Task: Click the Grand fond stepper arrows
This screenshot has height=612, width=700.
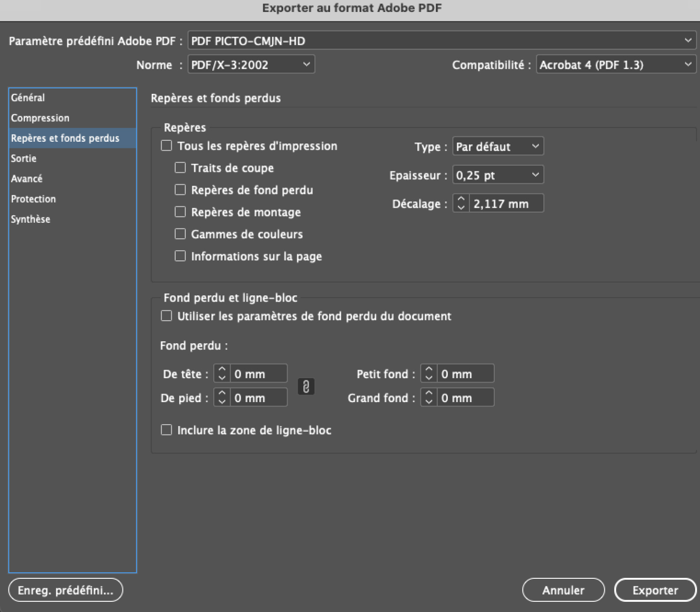Action: point(429,397)
